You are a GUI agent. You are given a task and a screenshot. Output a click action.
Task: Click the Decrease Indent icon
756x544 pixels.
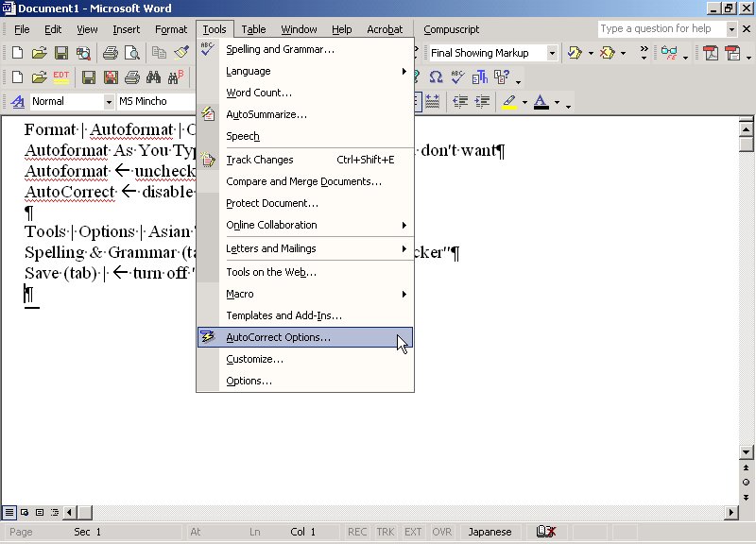click(460, 101)
